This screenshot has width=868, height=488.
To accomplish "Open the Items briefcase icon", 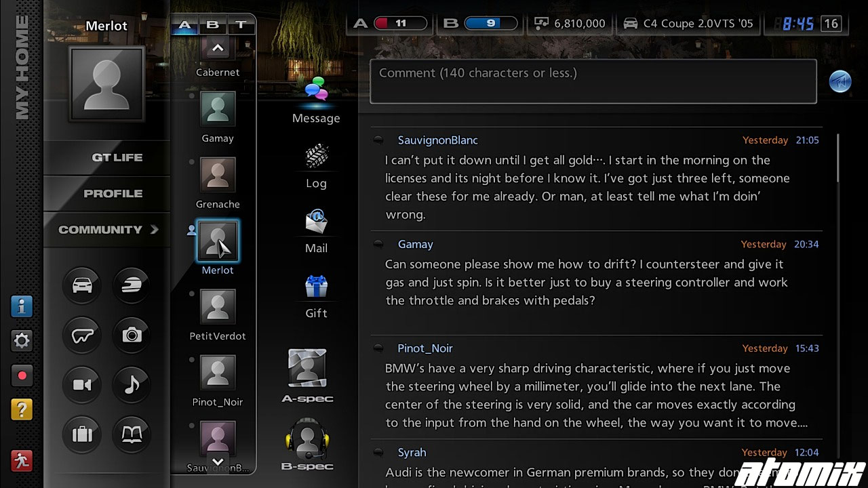I will tap(82, 434).
